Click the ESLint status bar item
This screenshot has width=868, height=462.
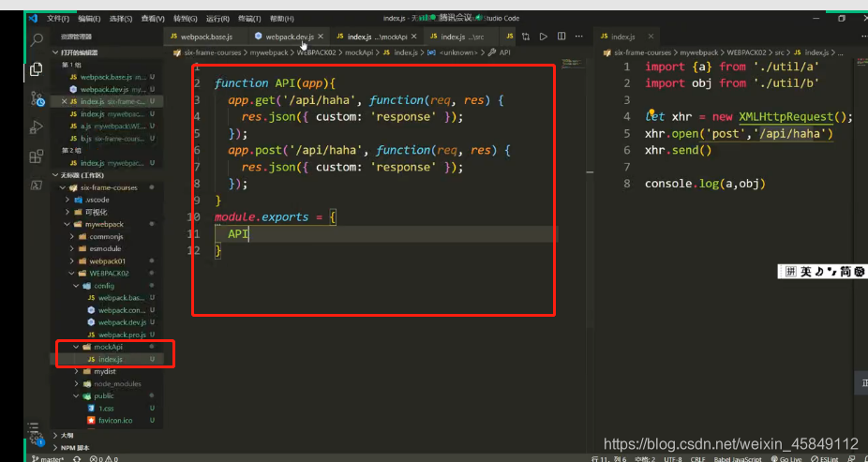(x=825, y=458)
